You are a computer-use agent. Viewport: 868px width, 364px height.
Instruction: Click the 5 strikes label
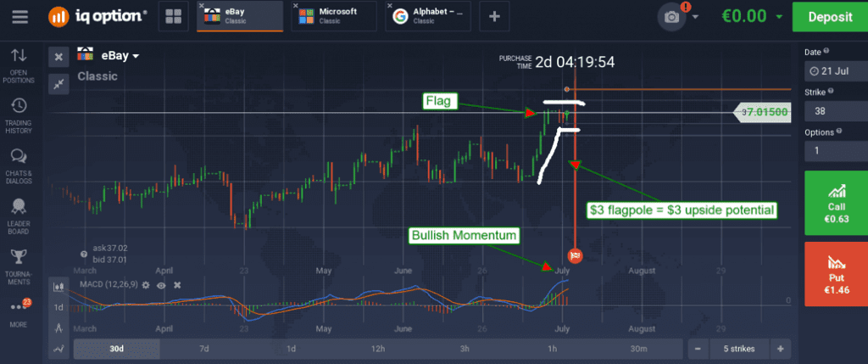click(x=739, y=349)
